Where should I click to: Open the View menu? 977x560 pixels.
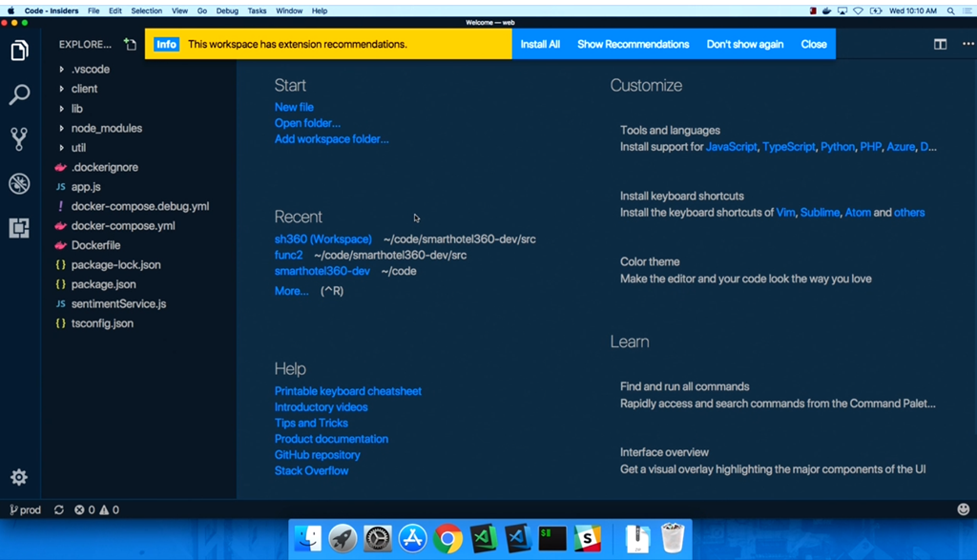pos(179,10)
